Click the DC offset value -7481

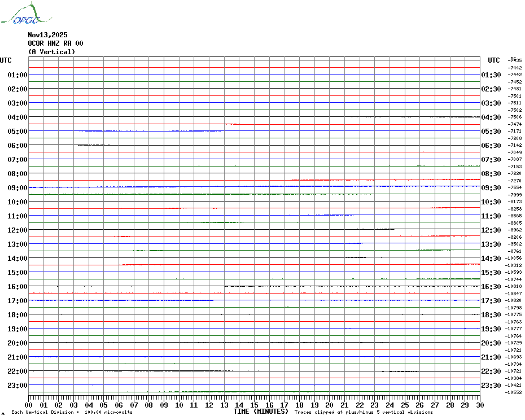pos(515,89)
